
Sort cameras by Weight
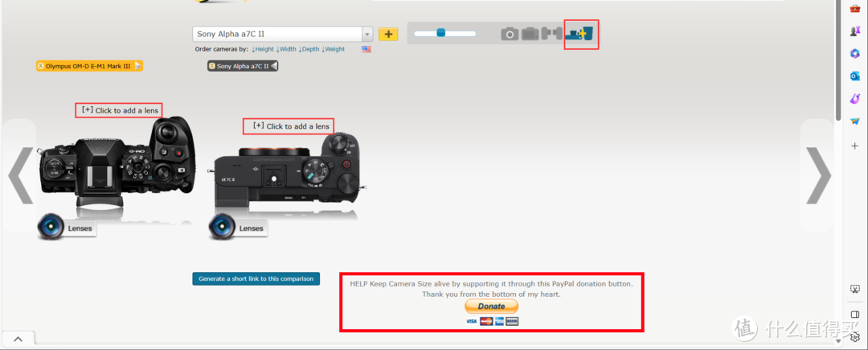coord(333,49)
